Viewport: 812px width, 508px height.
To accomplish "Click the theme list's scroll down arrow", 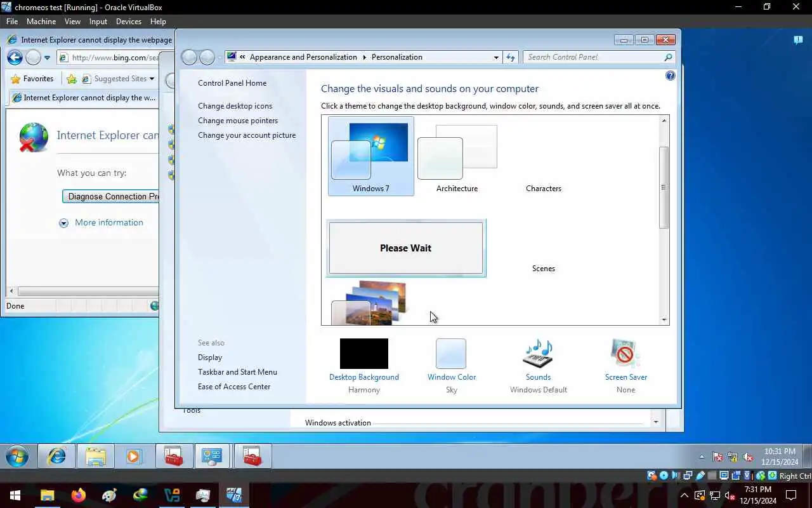I will [664, 320].
